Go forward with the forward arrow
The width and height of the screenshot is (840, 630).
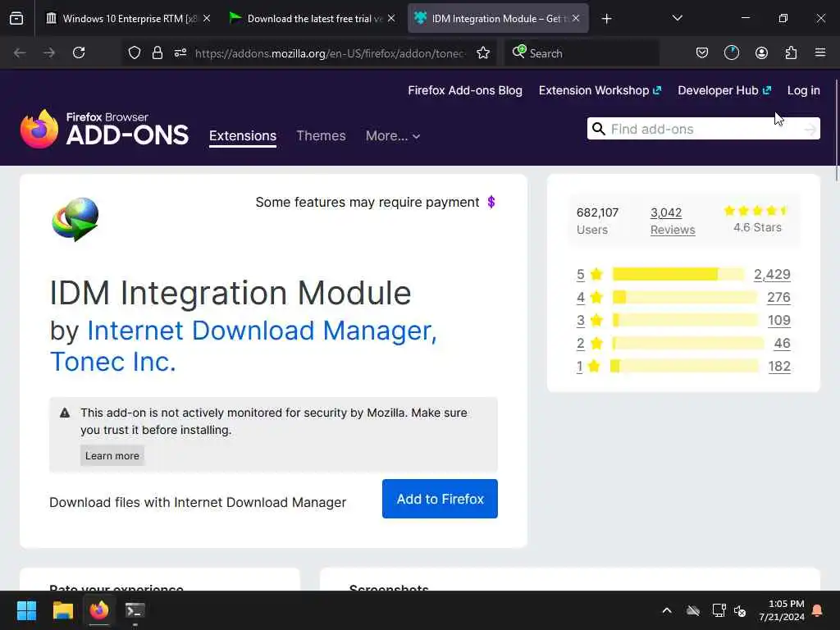(x=49, y=52)
